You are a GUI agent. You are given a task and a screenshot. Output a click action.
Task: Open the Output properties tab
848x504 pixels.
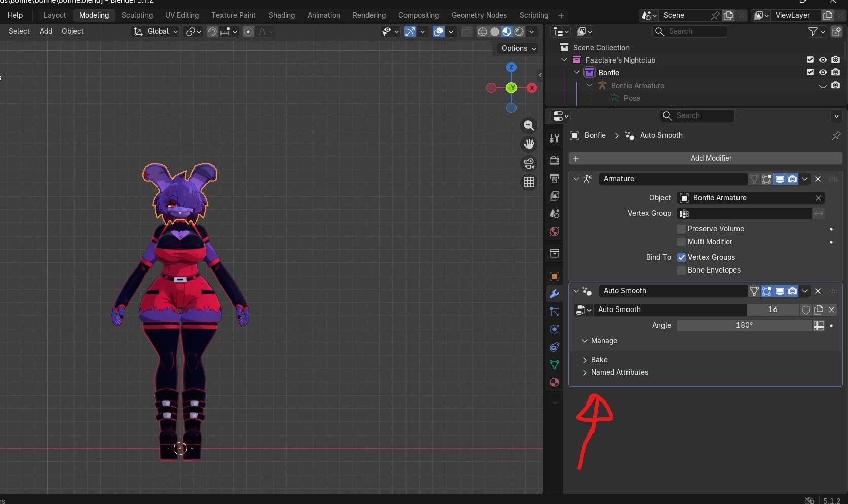click(x=555, y=178)
